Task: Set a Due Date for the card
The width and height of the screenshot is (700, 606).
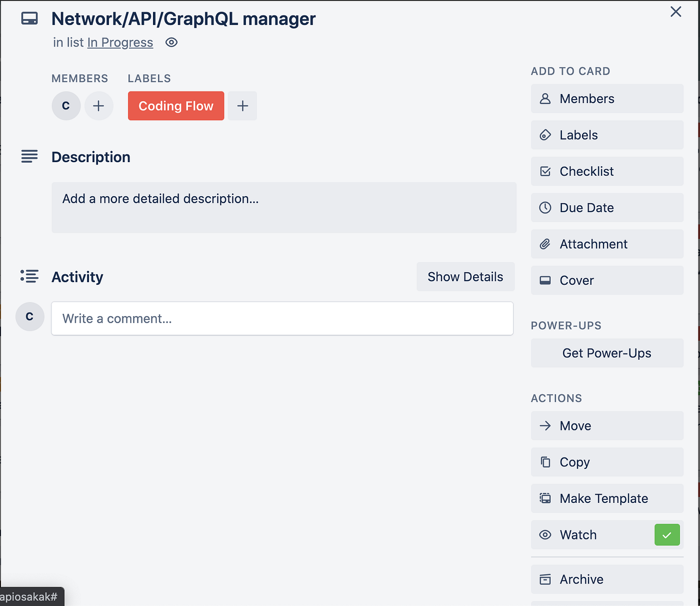Action: coord(607,208)
